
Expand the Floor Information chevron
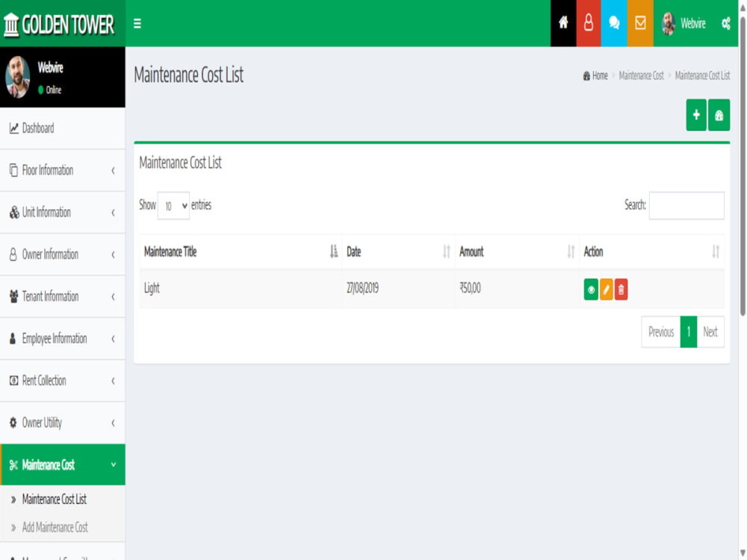tap(113, 170)
